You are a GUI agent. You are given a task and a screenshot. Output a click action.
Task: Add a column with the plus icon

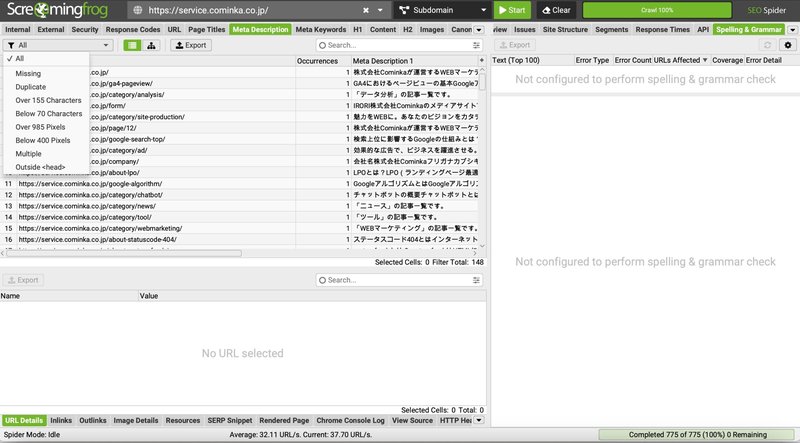click(x=481, y=61)
